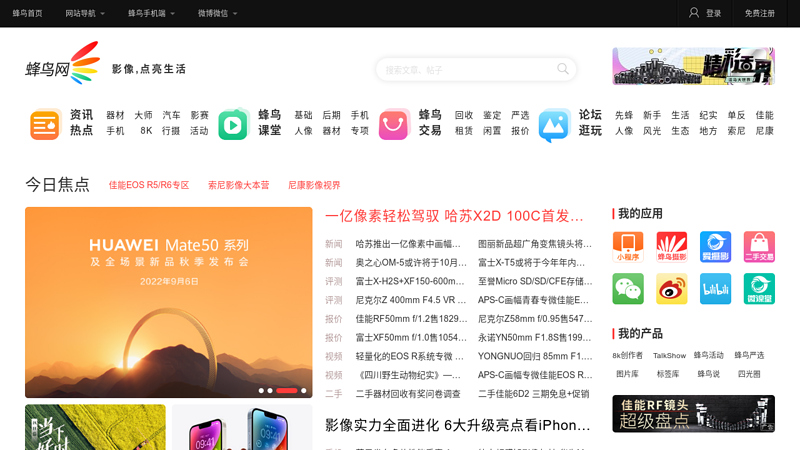Open the 小程序 app icon
This screenshot has height=450, width=800.
(628, 247)
